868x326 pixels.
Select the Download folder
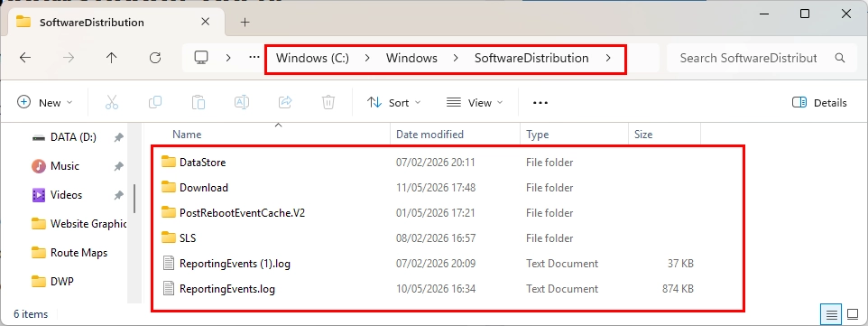(x=204, y=188)
